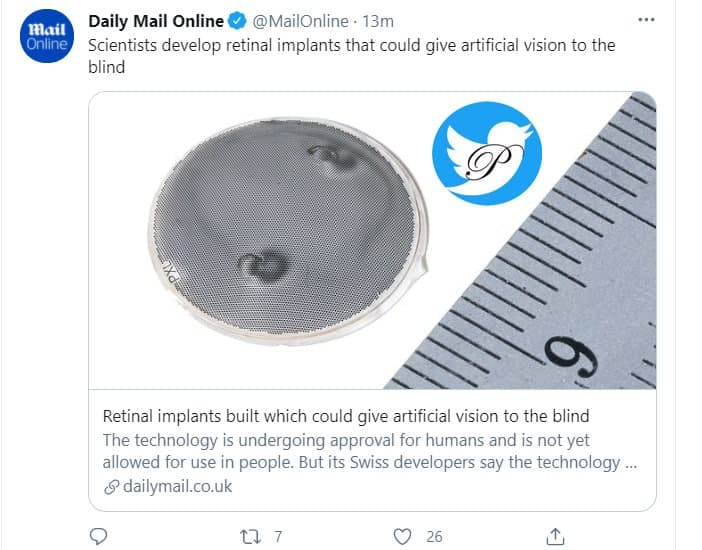Viewport: 702px width, 550px height.
Task: Click the blue verified badge
Action: [x=237, y=21]
